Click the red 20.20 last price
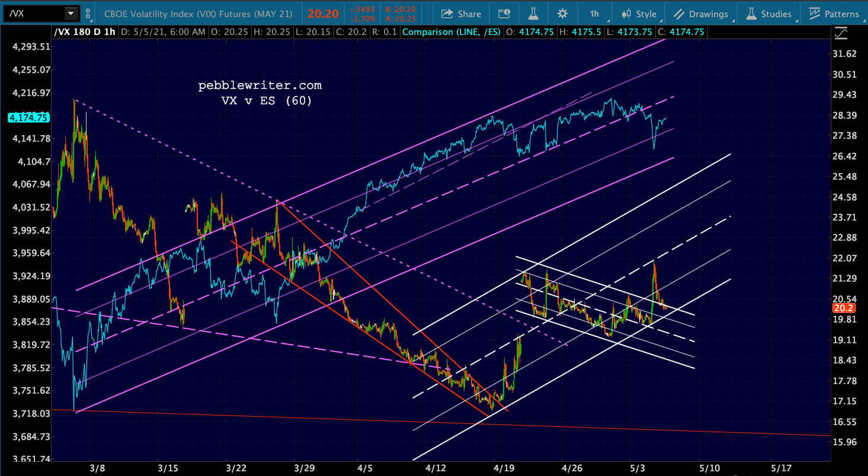The image size is (868, 476). pos(321,13)
